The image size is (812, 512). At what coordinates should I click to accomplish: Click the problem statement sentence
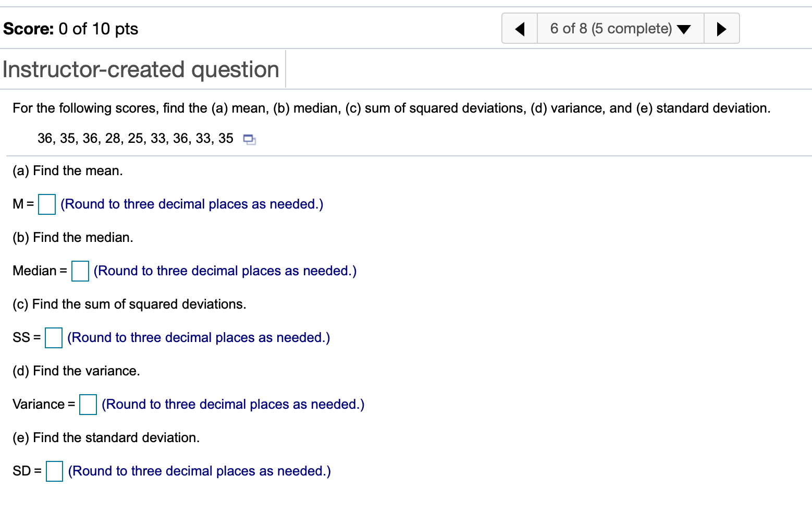[x=391, y=108]
